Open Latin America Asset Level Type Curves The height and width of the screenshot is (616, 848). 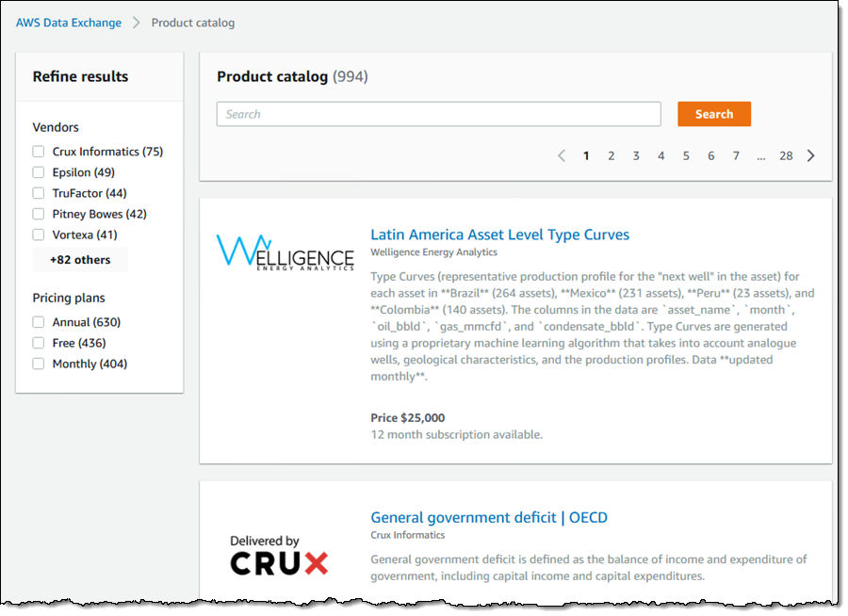coord(499,235)
